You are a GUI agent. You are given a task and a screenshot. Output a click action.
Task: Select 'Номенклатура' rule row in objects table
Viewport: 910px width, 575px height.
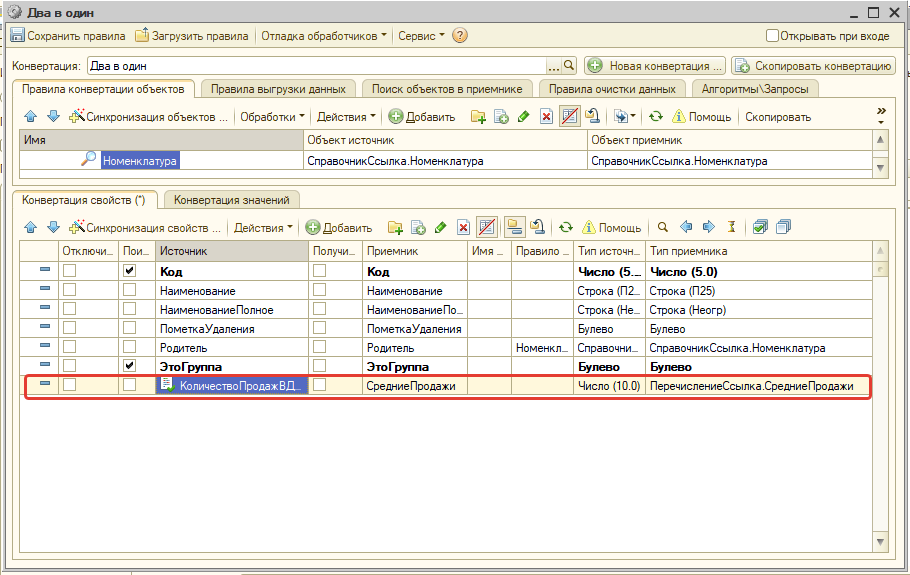point(446,161)
